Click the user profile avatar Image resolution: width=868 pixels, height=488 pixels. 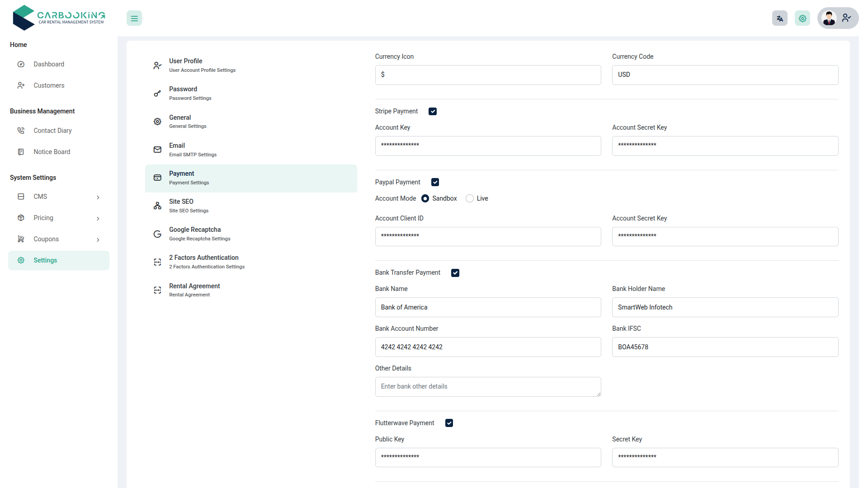point(829,18)
